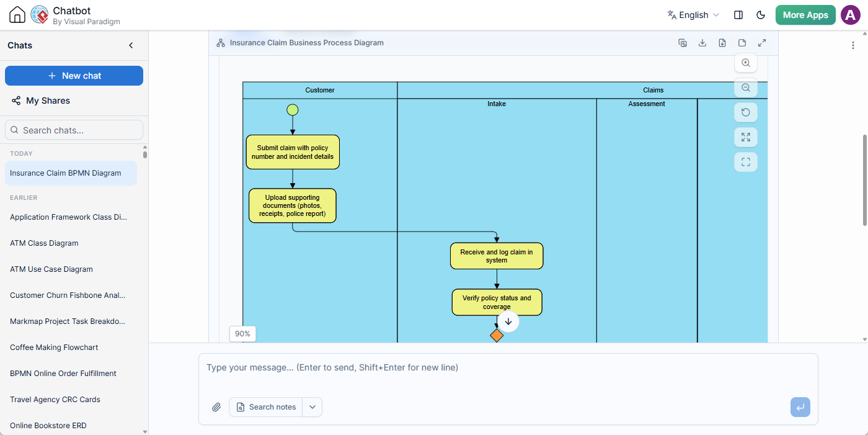Expand diagram to fullscreen diagonal arrows
868x435 pixels.
[762, 43]
